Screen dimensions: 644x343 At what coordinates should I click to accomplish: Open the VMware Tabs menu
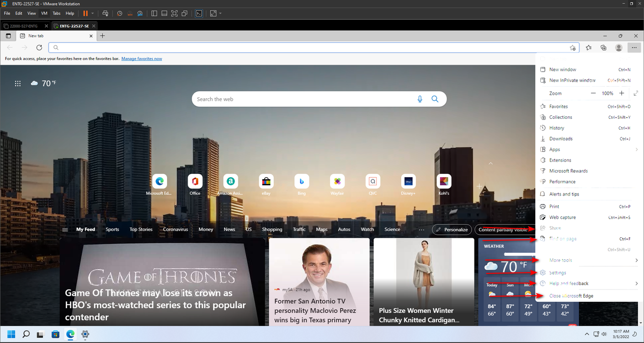pyautogui.click(x=56, y=13)
